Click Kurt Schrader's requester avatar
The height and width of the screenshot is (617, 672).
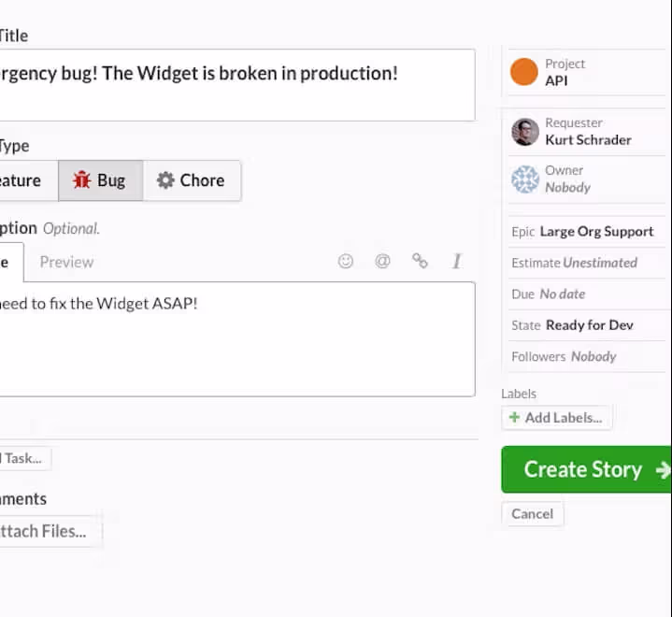(525, 132)
